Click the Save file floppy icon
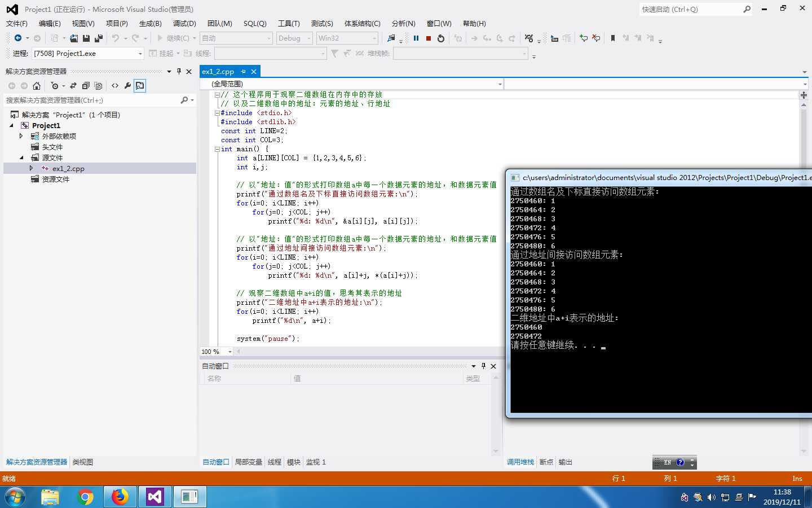This screenshot has width=812, height=508. [x=86, y=38]
